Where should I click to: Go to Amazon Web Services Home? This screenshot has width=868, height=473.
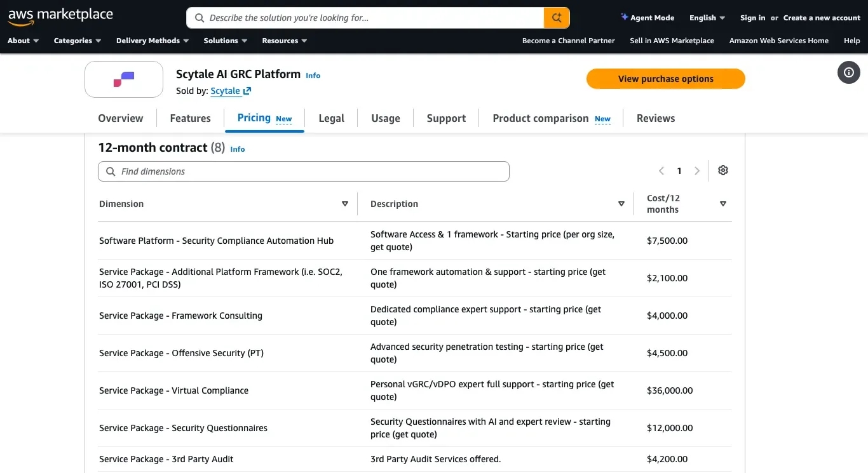(x=778, y=41)
